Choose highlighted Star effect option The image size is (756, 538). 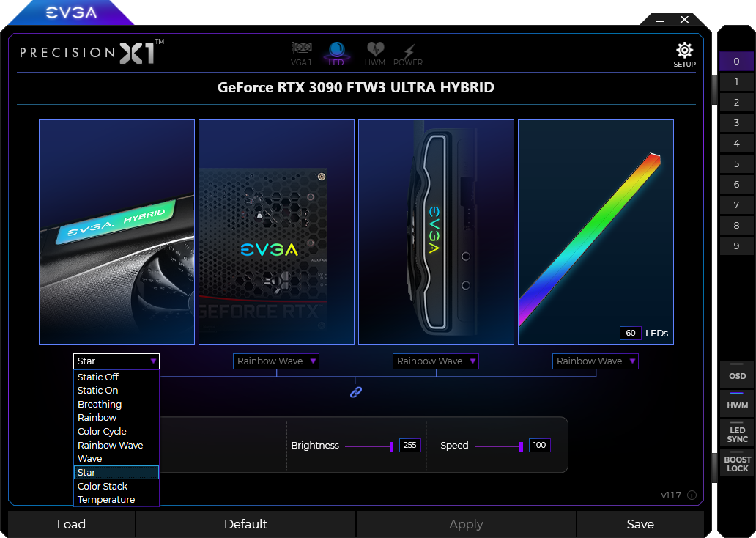click(116, 472)
